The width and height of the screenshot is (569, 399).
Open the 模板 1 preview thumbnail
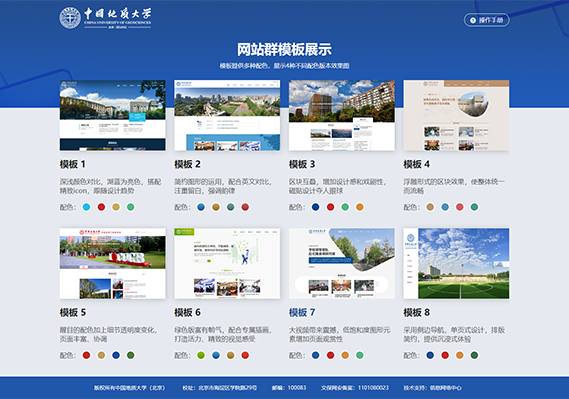point(112,115)
